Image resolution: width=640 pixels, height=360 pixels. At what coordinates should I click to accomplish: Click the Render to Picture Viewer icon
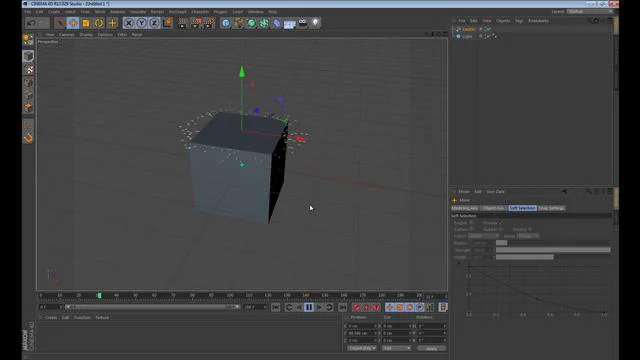(x=196, y=23)
